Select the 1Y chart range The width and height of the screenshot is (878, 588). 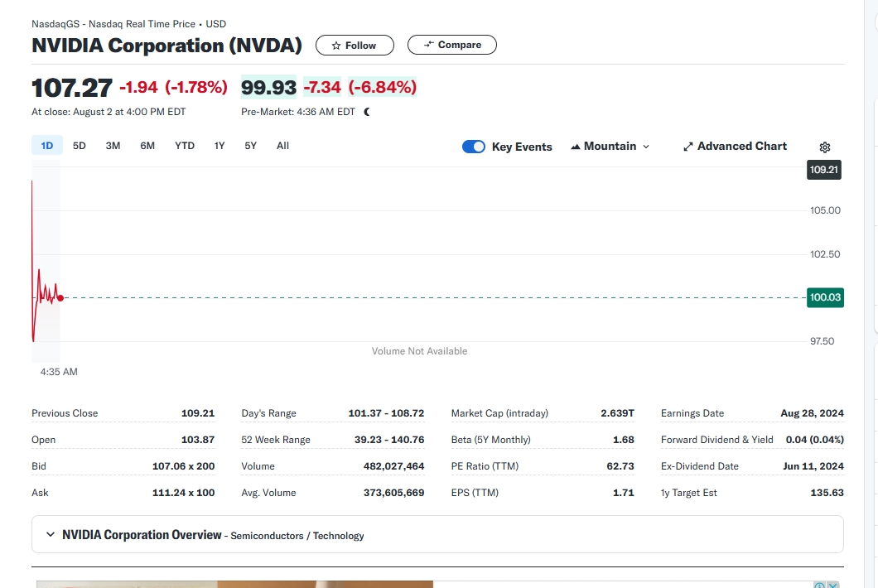click(219, 146)
